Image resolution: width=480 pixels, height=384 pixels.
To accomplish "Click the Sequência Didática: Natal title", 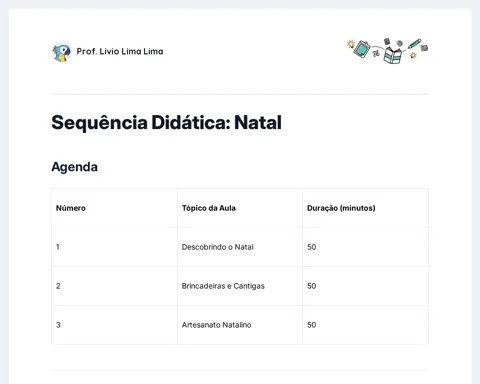I will point(166,122).
